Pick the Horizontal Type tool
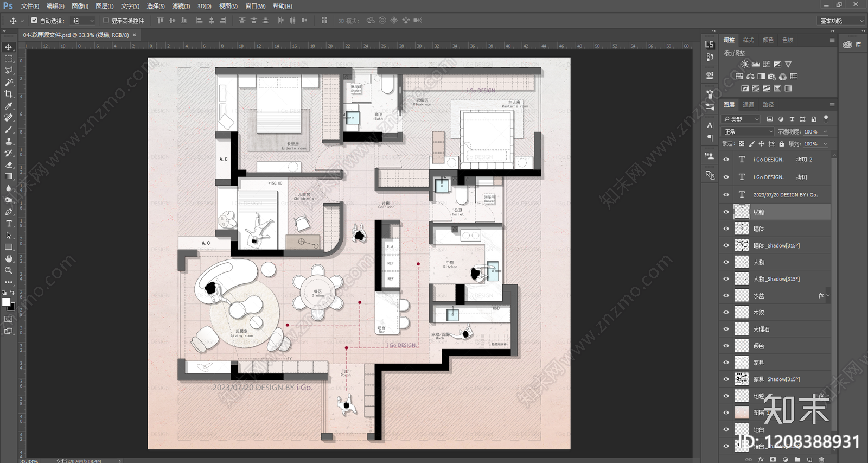868x463 pixels. coord(9,224)
